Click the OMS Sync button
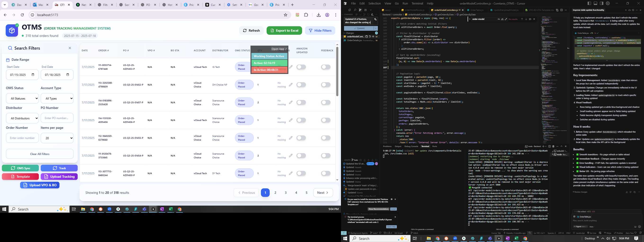Screen dimensions: 644x242 20,168
